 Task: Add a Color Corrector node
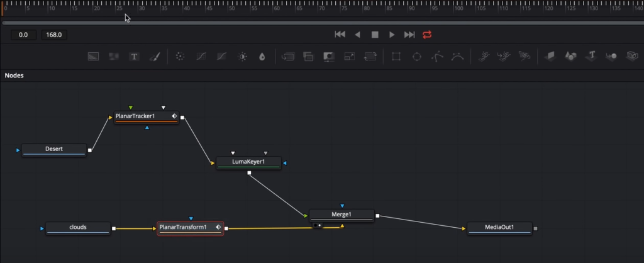click(x=180, y=57)
